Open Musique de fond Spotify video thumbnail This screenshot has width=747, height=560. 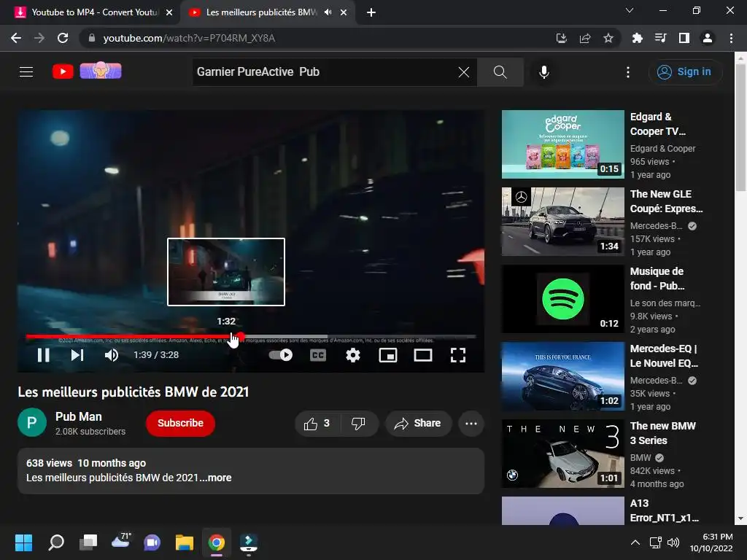click(562, 298)
